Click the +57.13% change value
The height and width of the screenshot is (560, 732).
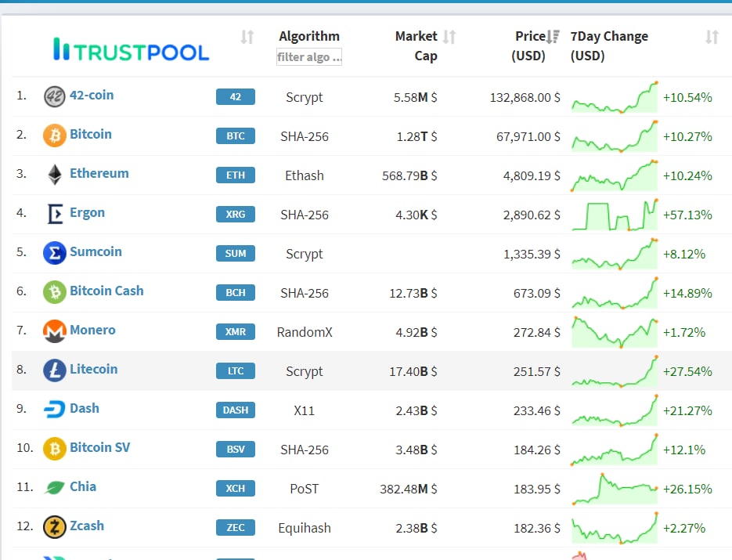tap(687, 215)
